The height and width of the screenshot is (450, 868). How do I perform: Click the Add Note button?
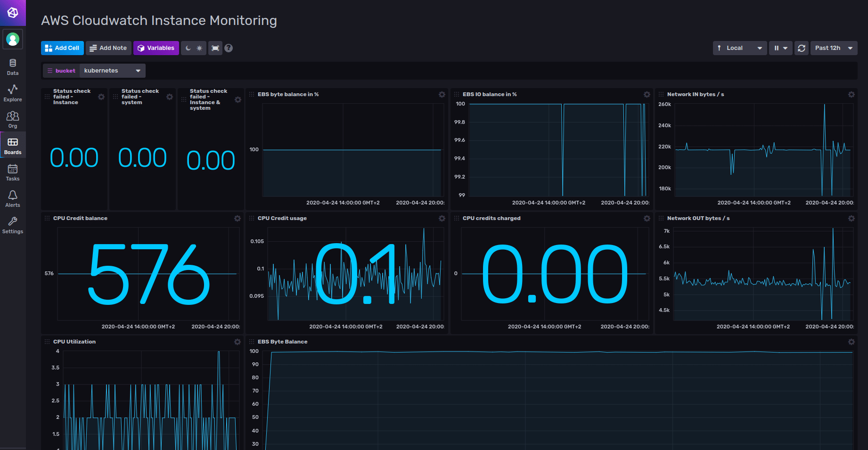(108, 48)
